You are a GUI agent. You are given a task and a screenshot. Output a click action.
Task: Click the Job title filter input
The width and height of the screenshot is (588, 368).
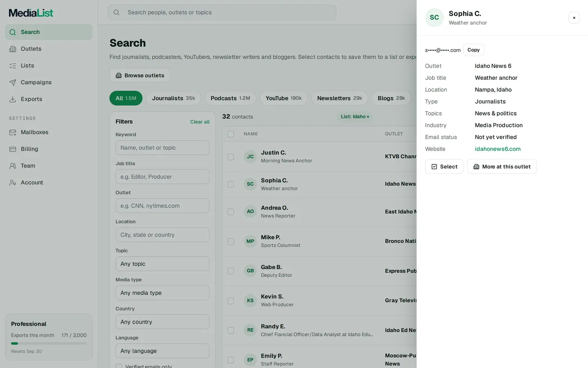click(163, 177)
